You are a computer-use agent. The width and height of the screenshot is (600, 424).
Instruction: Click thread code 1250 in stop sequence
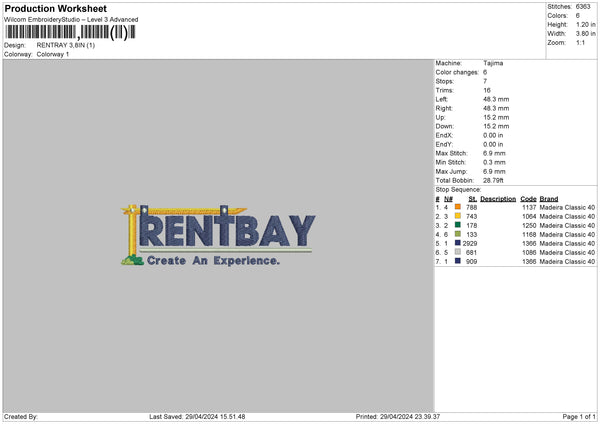pos(529,225)
